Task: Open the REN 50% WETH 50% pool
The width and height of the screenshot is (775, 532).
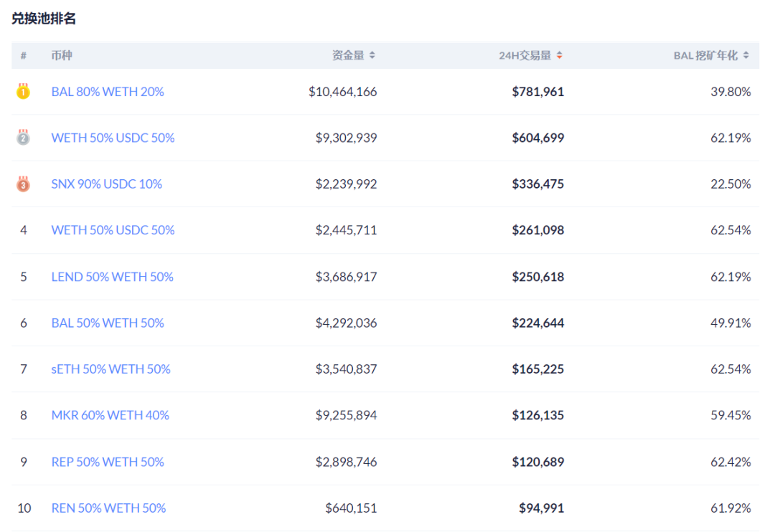Action: (109, 508)
